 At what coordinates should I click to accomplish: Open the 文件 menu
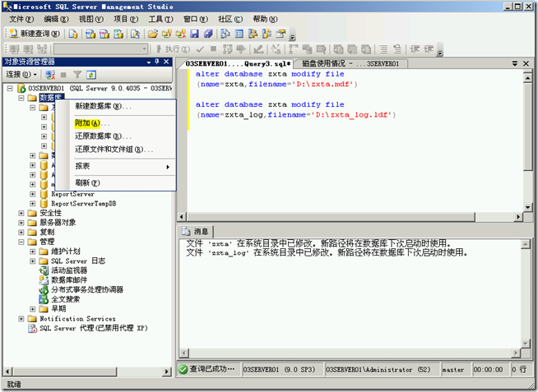click(21, 19)
